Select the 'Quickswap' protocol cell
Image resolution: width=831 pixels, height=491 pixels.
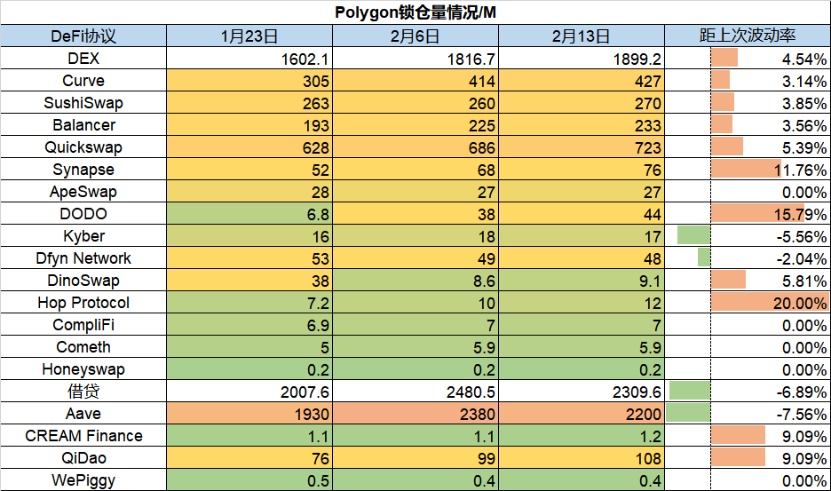(83, 147)
